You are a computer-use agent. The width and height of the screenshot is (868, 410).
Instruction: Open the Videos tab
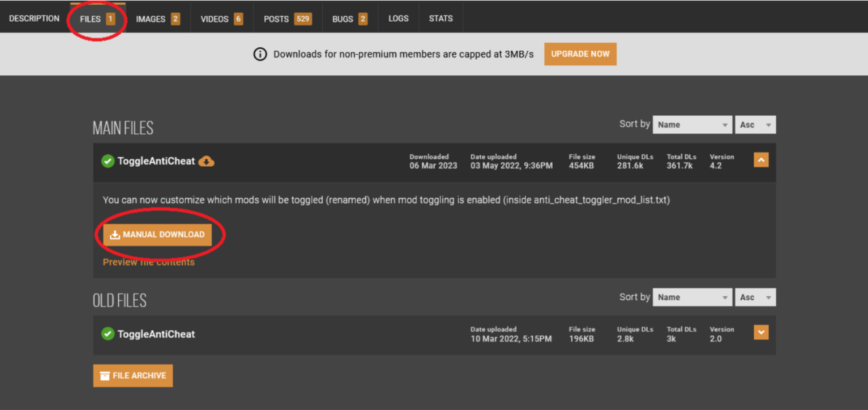(221, 19)
